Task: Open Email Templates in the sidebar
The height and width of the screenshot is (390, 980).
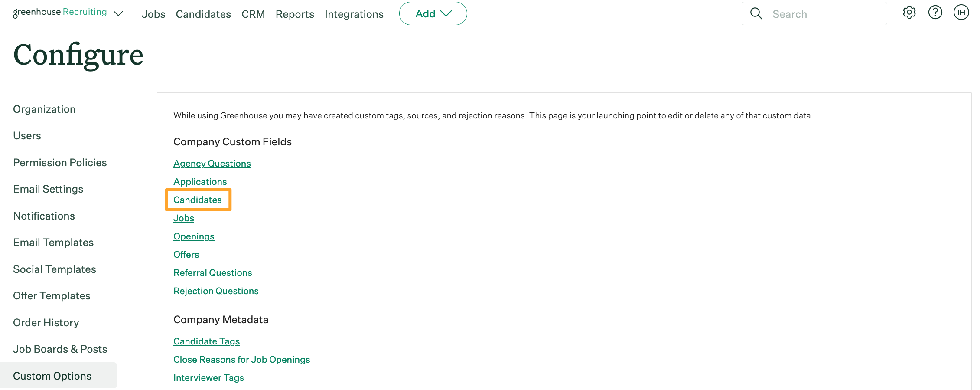Action: click(53, 243)
